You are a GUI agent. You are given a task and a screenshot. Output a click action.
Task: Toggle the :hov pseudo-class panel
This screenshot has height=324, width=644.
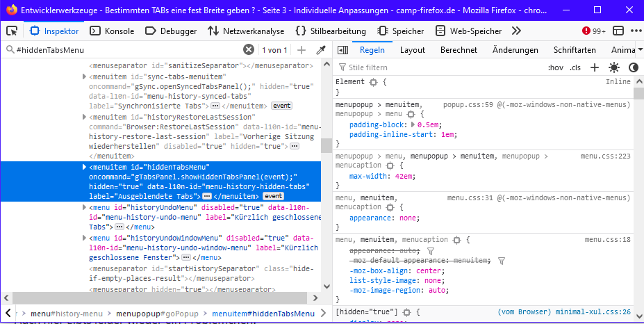(556, 67)
